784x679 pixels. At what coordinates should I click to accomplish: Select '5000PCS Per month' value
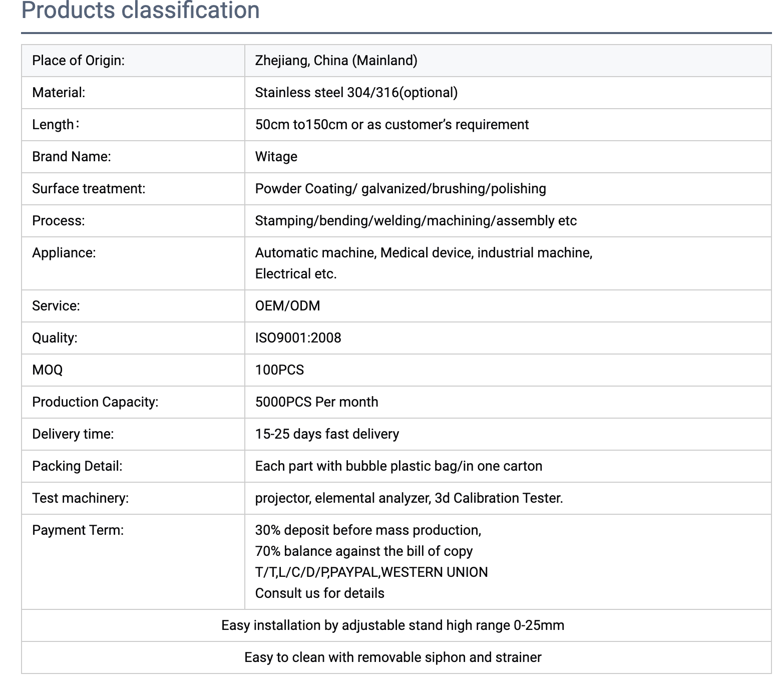pos(317,402)
